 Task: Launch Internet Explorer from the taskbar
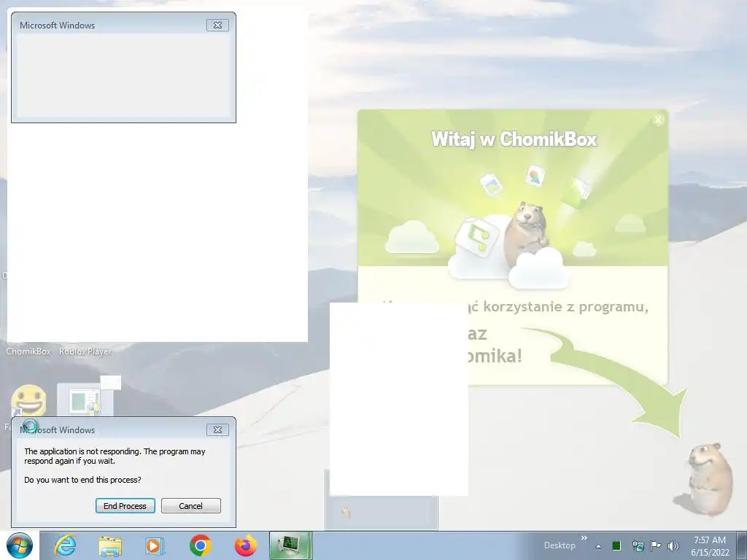(x=65, y=545)
